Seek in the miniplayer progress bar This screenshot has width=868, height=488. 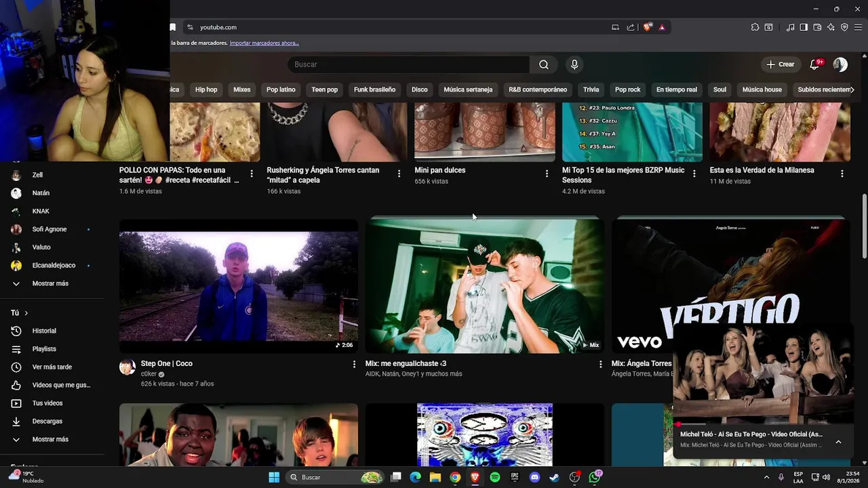pos(764,424)
